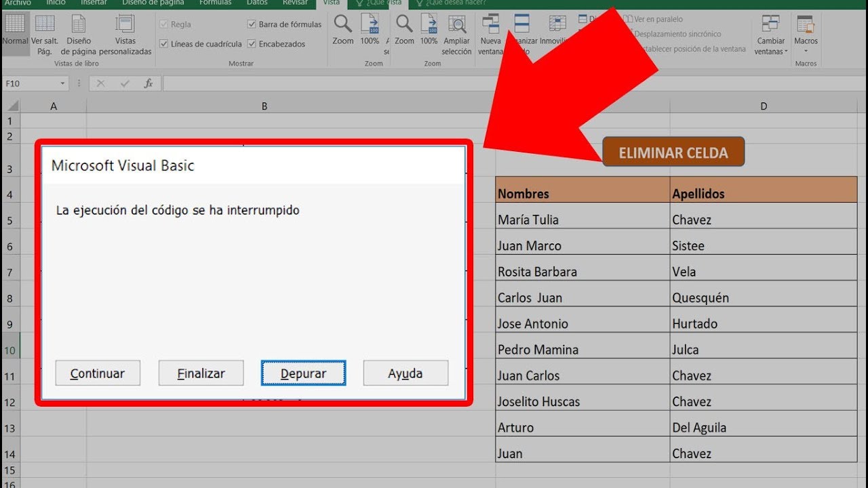Screen dimensions: 868x488
Task: Toggle the Regla checkbox
Action: [163, 24]
